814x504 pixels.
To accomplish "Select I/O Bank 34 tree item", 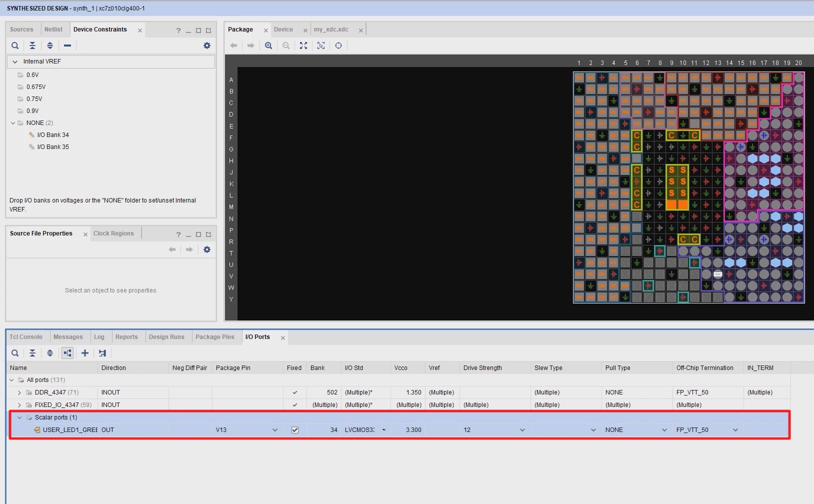I will [x=53, y=135].
